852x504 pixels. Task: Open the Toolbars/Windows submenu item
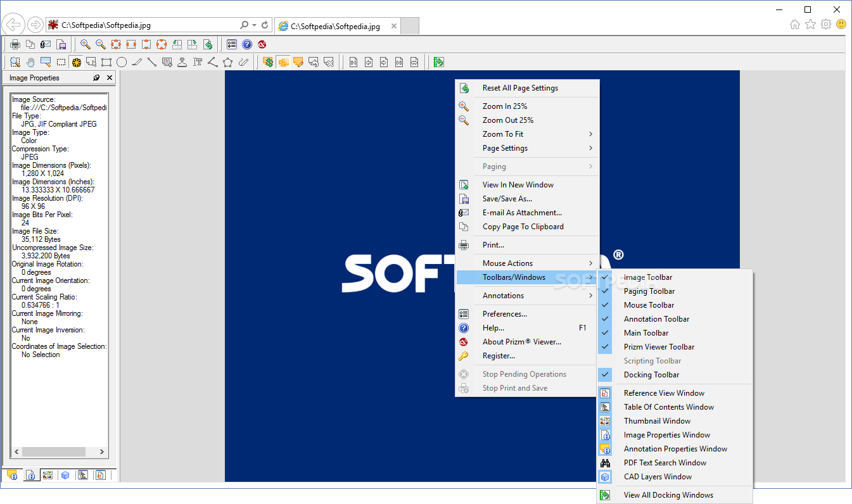[x=527, y=277]
